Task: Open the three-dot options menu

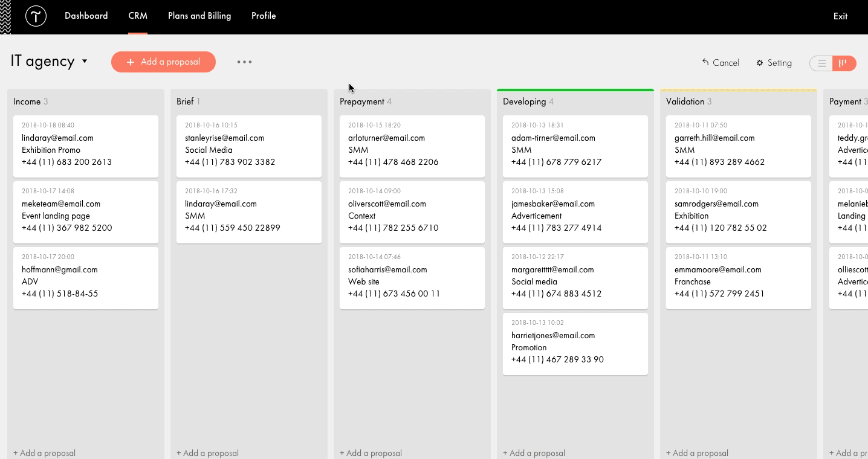Action: click(x=244, y=61)
